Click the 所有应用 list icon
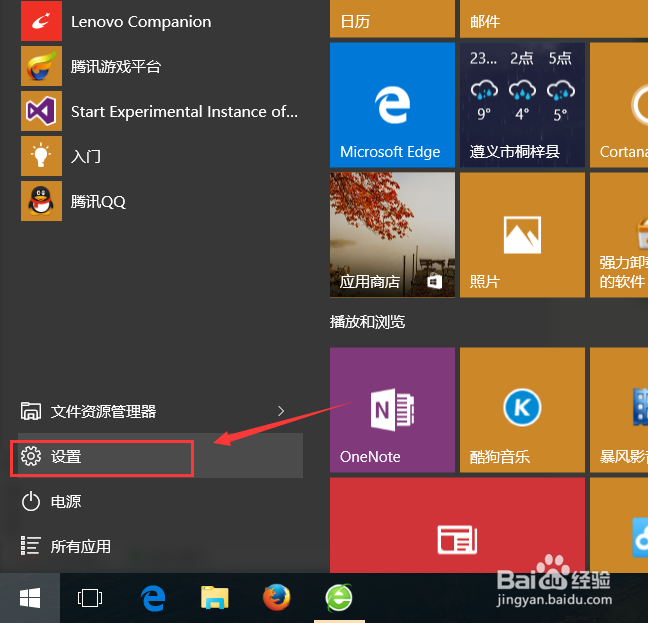648x623 pixels. coord(31,546)
